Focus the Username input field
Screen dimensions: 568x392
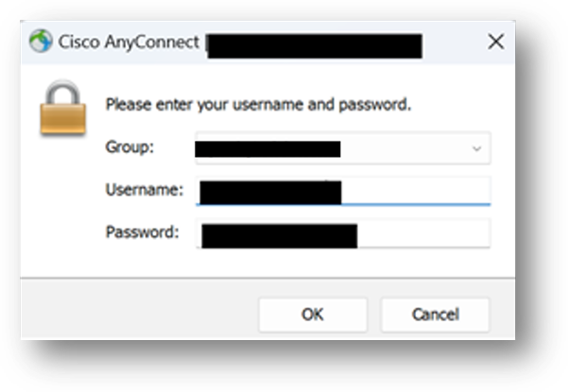coord(344,191)
